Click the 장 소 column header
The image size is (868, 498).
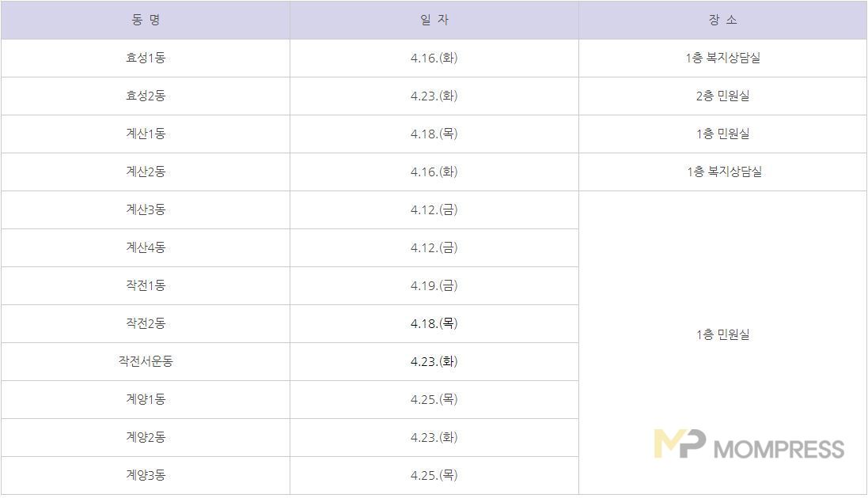coord(722,20)
